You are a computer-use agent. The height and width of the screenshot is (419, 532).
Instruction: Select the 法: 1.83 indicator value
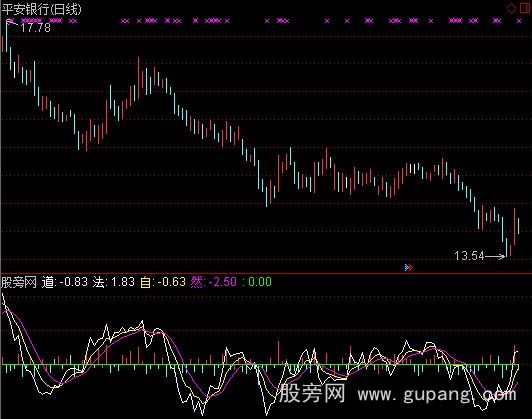[x=114, y=282]
